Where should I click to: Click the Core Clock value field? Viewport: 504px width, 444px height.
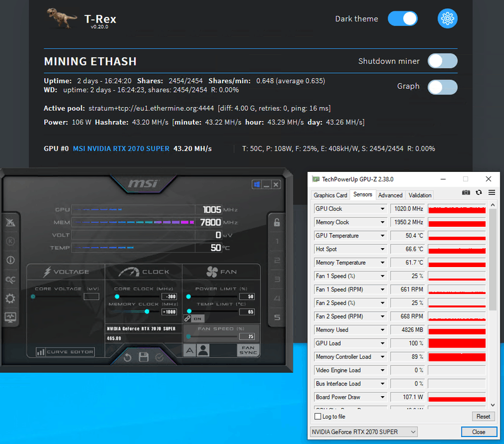tap(169, 297)
